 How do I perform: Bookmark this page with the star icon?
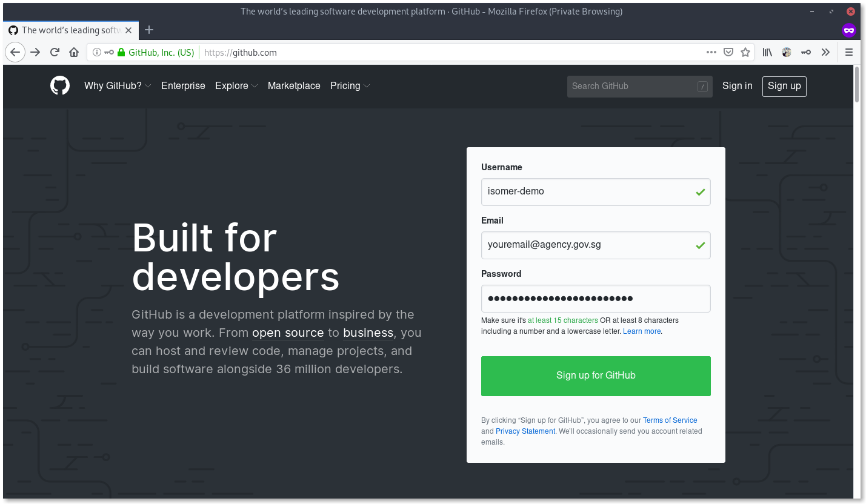(x=745, y=52)
